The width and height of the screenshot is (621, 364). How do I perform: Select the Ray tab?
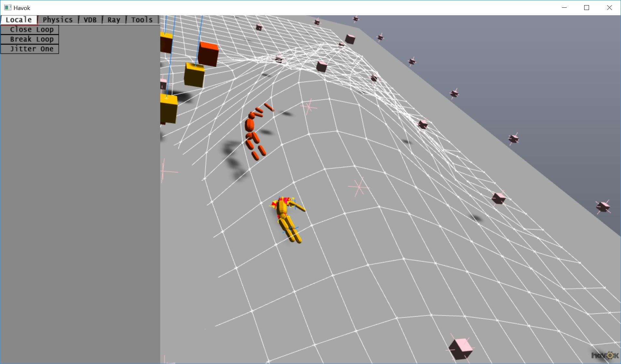[114, 20]
